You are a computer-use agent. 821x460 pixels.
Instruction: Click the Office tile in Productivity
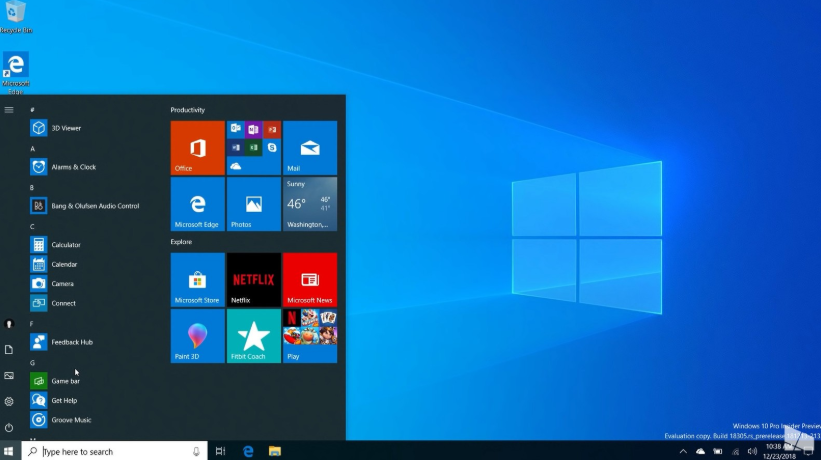(x=197, y=147)
